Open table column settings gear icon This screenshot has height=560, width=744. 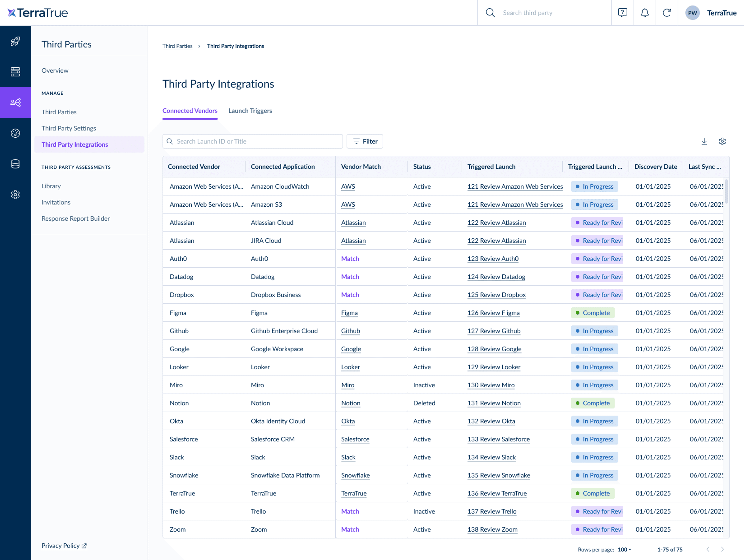click(x=722, y=141)
